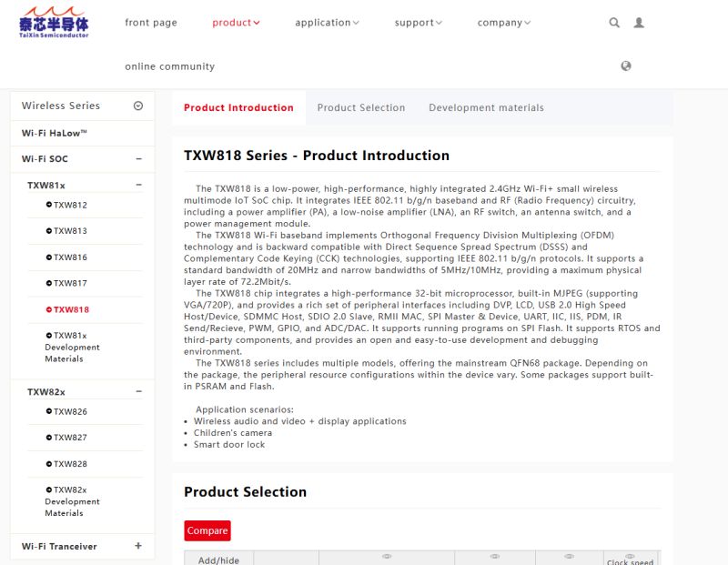Collapse the TXW81x tree group
Viewport: 728px width, 565px height.
(138, 185)
